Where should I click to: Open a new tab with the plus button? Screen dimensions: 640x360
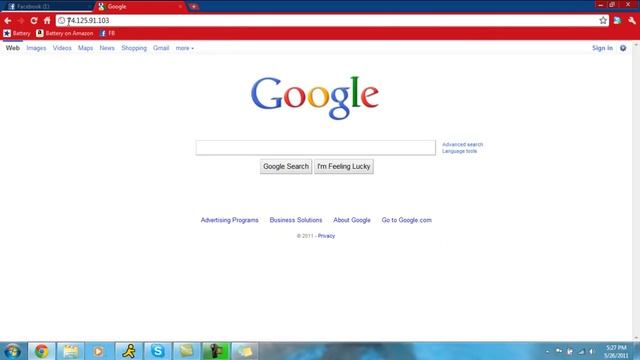point(194,7)
